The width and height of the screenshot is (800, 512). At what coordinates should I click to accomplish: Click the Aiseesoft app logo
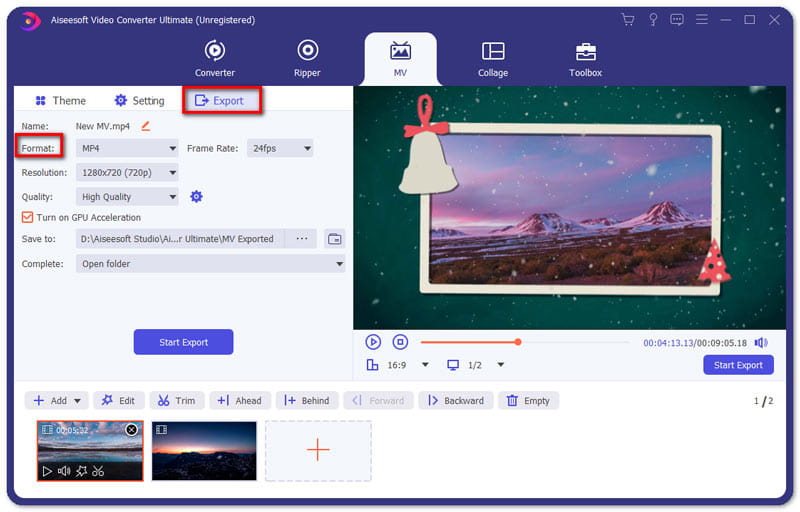pos(31,21)
